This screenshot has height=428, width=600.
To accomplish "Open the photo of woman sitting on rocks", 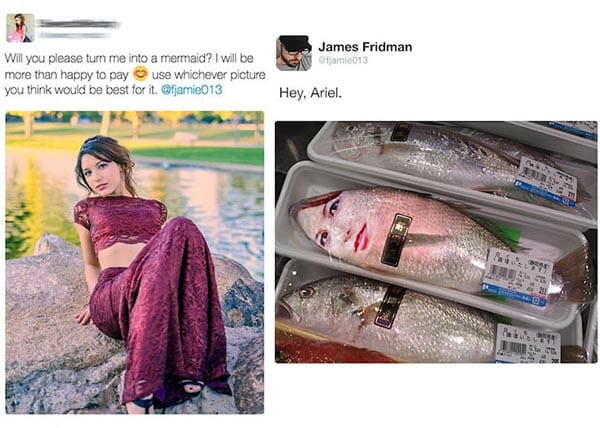I will click(x=134, y=262).
